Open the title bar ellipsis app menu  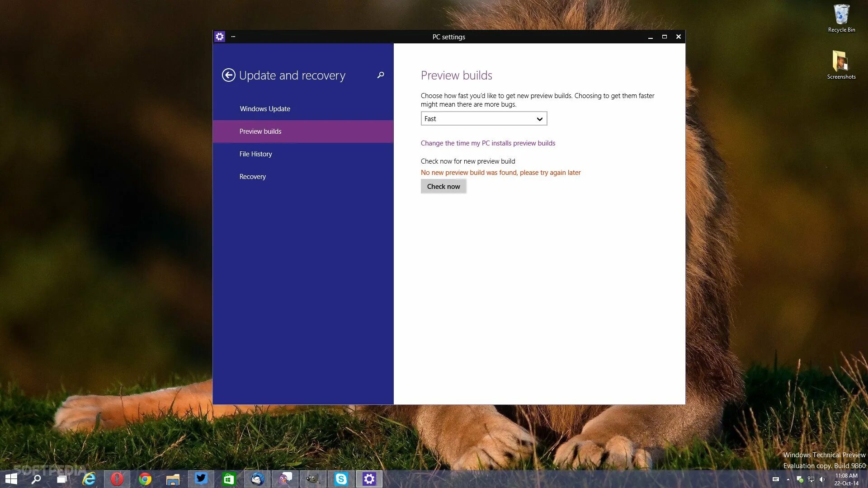point(233,37)
